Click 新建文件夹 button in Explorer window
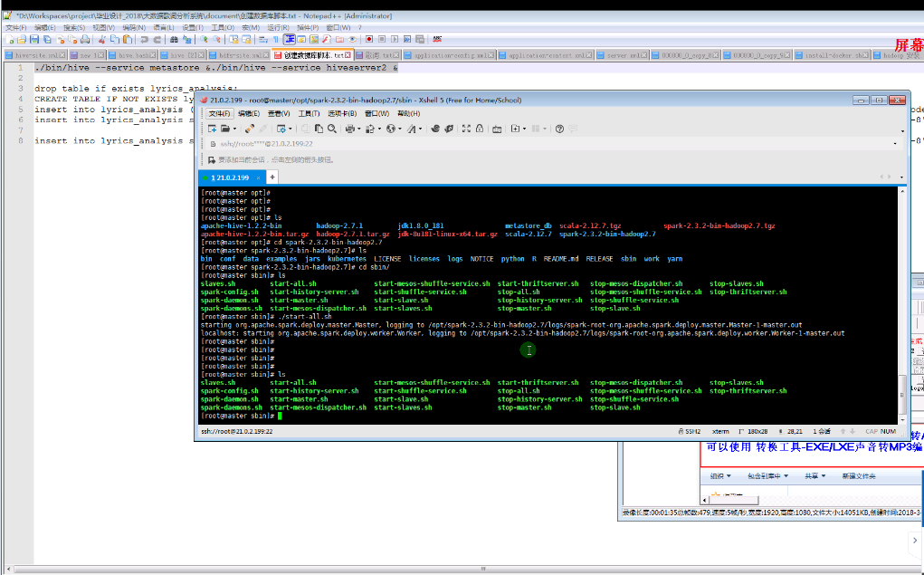This screenshot has height=575, width=924. tap(859, 475)
